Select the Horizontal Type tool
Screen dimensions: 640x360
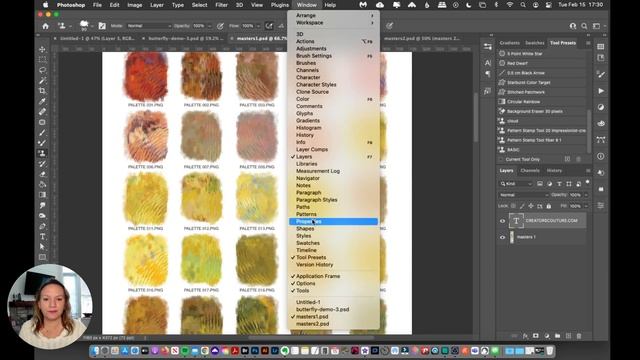[42, 237]
